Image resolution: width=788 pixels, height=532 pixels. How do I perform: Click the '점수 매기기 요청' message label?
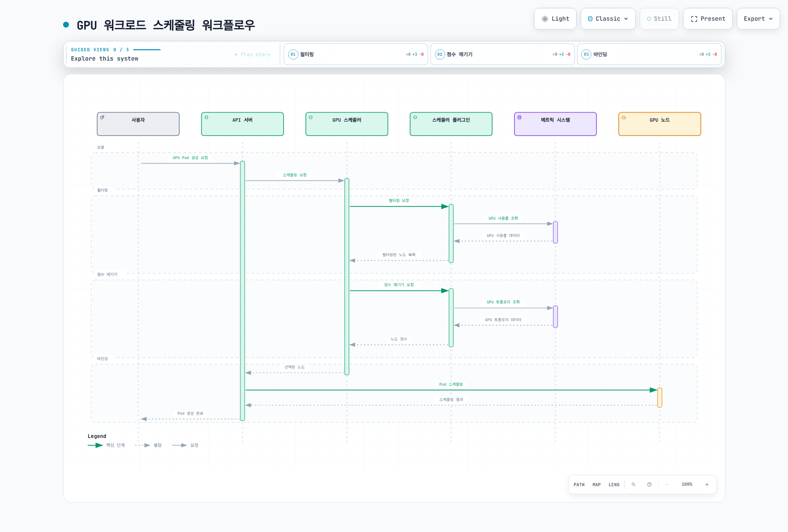coord(399,285)
